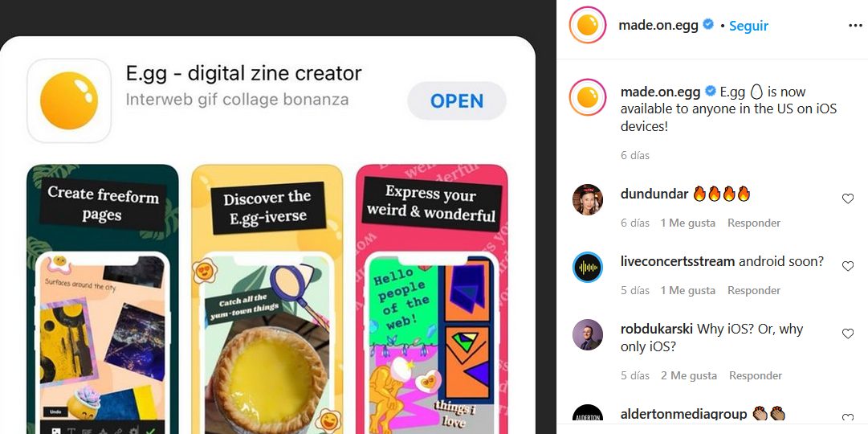Image resolution: width=868 pixels, height=434 pixels.
Task: Like liveconcertsstream's android comment
Action: coord(847,266)
